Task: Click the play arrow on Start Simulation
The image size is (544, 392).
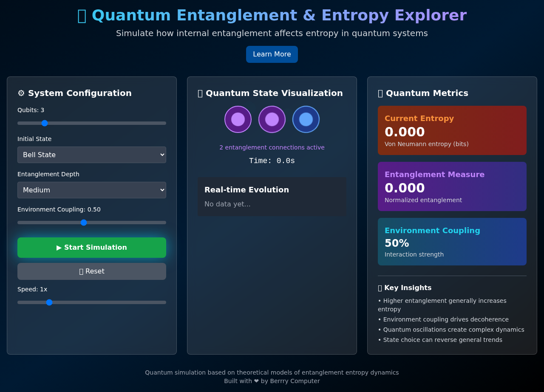Action: pyautogui.click(x=59, y=247)
